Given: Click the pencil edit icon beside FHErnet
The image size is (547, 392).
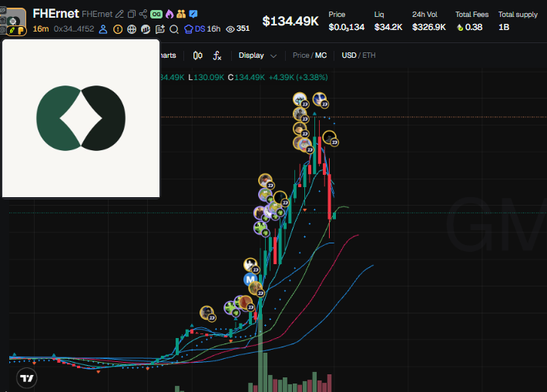Looking at the screenshot, I should [x=119, y=14].
